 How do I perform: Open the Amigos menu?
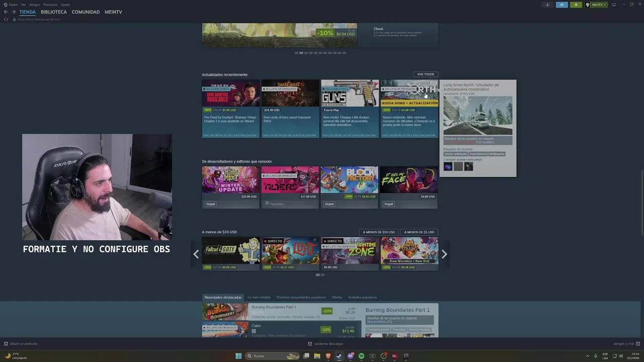click(x=34, y=5)
